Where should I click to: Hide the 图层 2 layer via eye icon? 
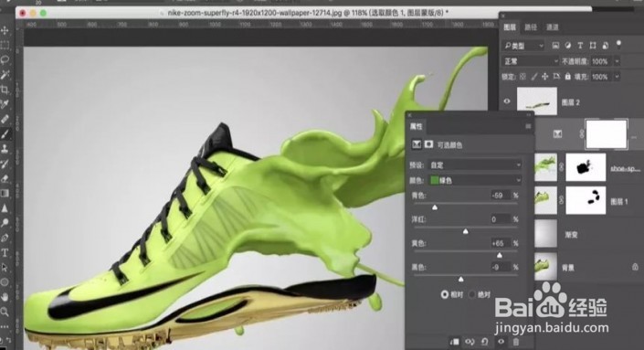coord(507,101)
